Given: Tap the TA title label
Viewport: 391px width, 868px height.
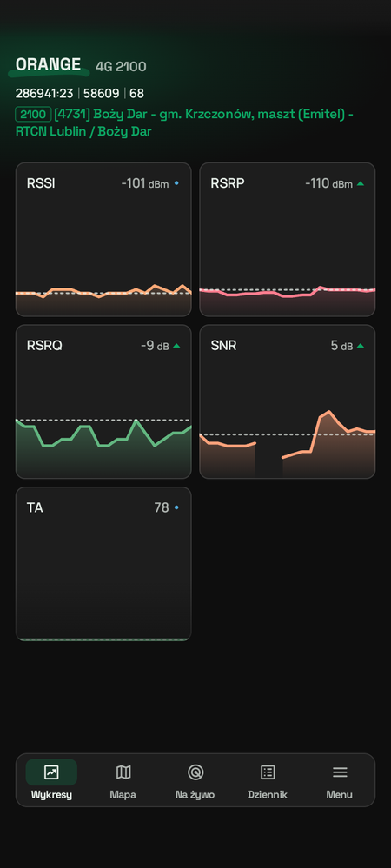Looking at the screenshot, I should [x=35, y=507].
